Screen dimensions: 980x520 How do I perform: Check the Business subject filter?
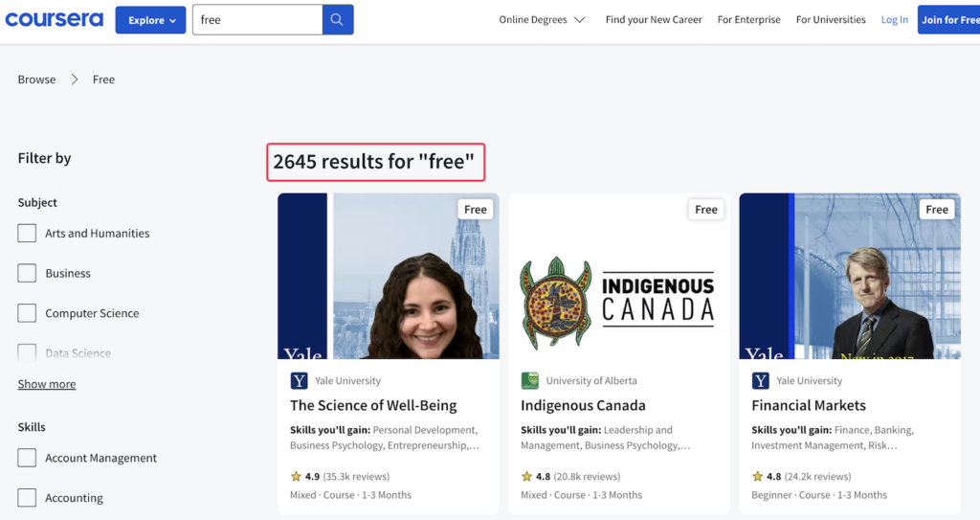point(27,274)
